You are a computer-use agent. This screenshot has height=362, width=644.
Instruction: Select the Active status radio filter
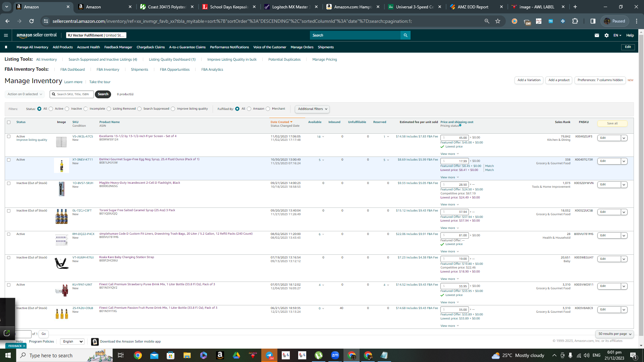51,109
